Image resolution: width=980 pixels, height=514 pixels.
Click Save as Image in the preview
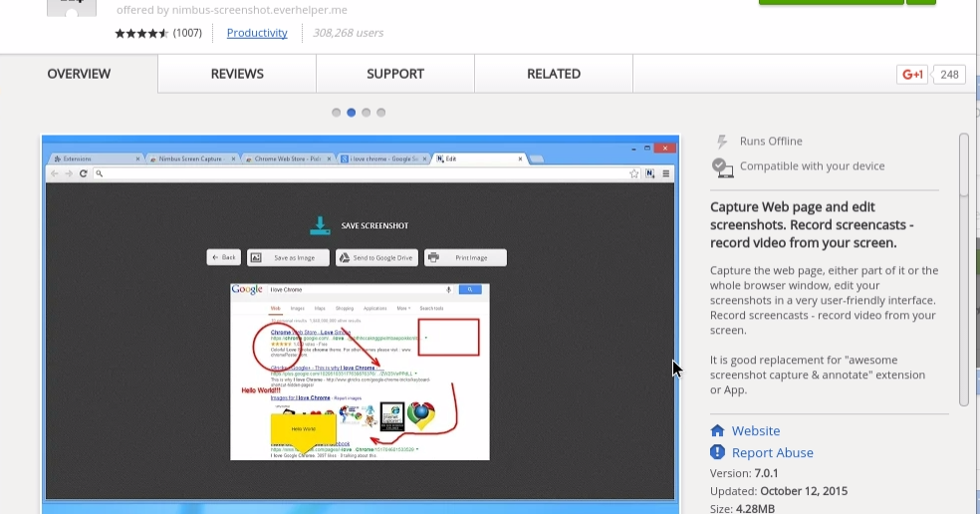click(x=288, y=258)
